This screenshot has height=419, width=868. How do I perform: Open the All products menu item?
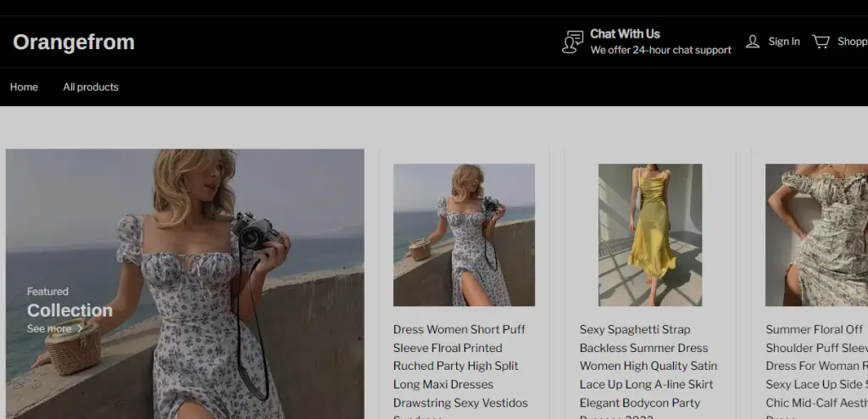(91, 87)
